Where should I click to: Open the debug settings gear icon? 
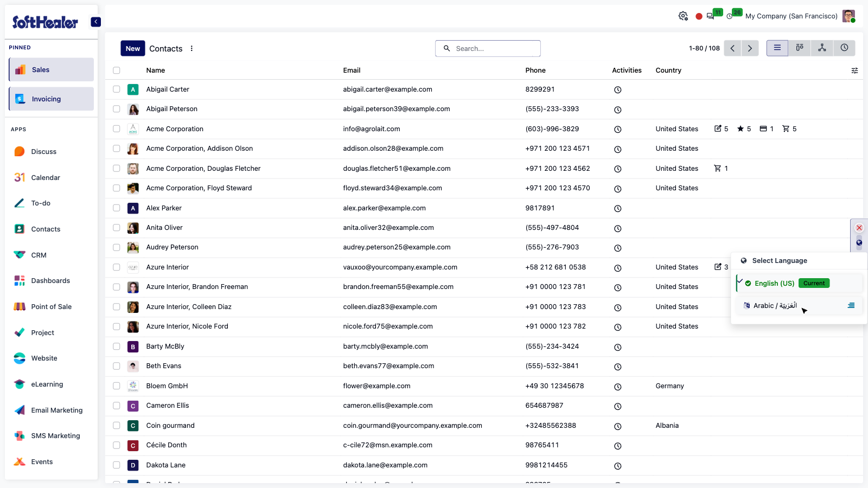[683, 16]
